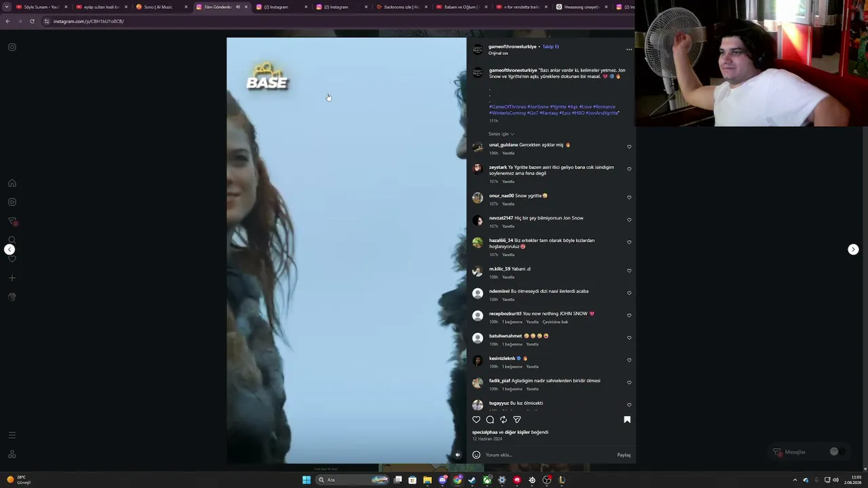
Task: Share the post via paper plane icon
Action: point(517,420)
